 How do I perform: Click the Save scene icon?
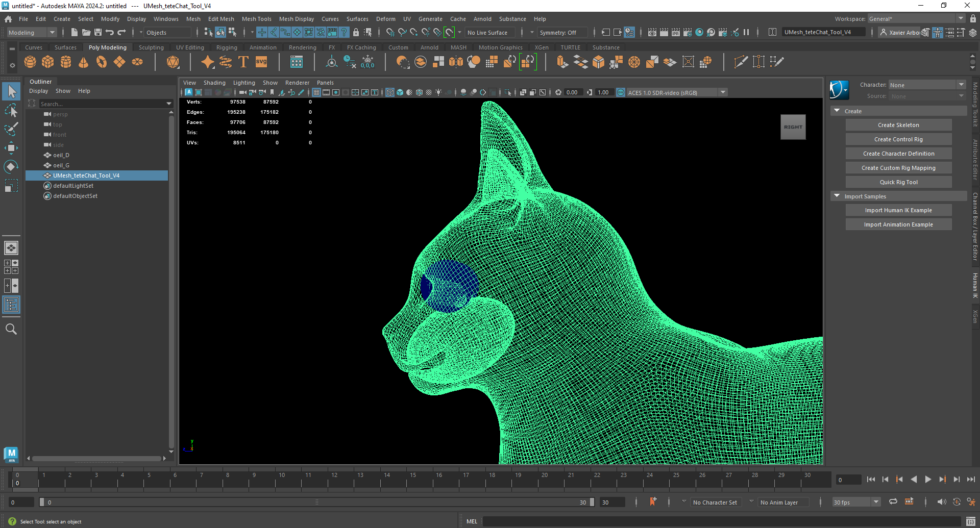tap(97, 32)
